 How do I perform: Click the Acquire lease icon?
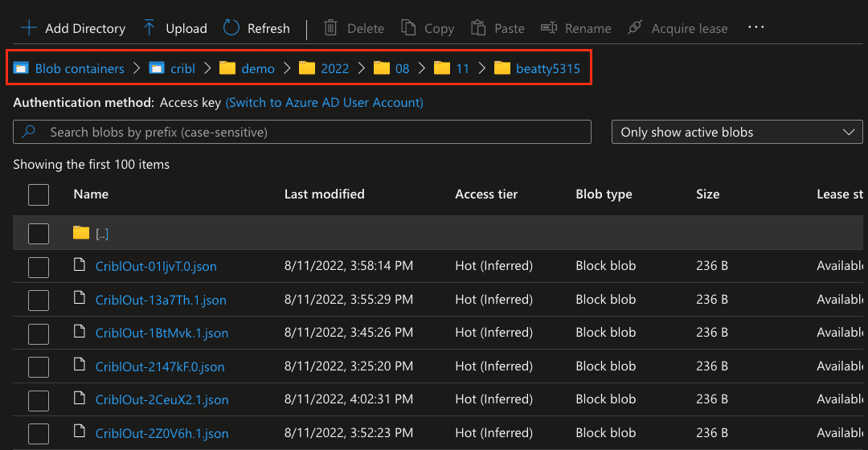tap(635, 28)
